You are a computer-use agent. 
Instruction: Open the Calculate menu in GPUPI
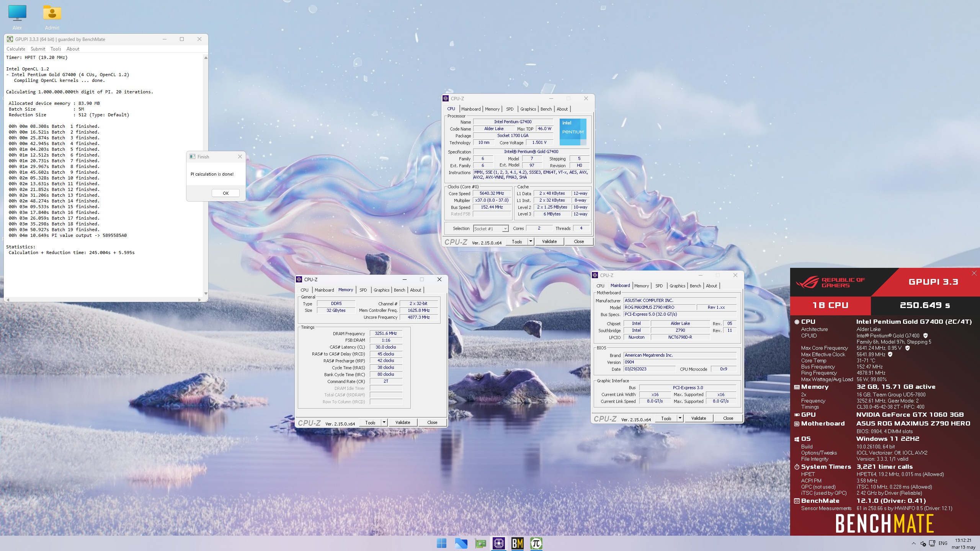(x=16, y=49)
